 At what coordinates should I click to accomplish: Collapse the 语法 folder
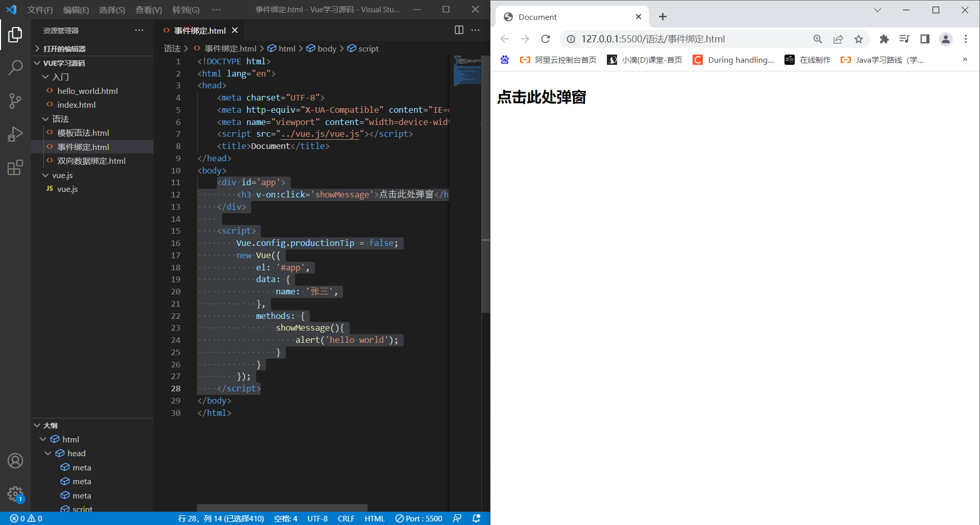pyautogui.click(x=92, y=119)
